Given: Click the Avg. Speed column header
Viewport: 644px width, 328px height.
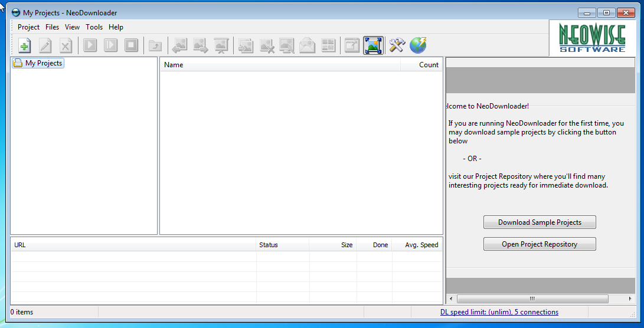Looking at the screenshot, I should [417, 245].
